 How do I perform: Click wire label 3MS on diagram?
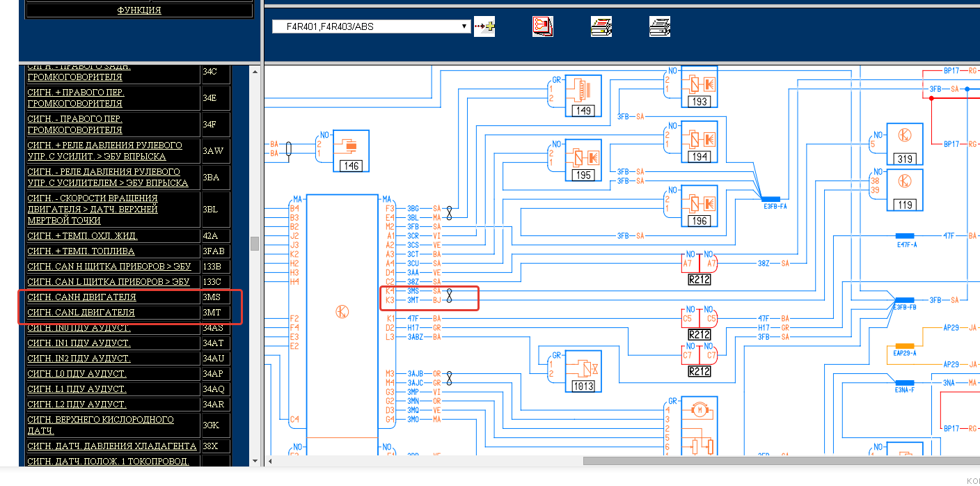[x=413, y=291]
